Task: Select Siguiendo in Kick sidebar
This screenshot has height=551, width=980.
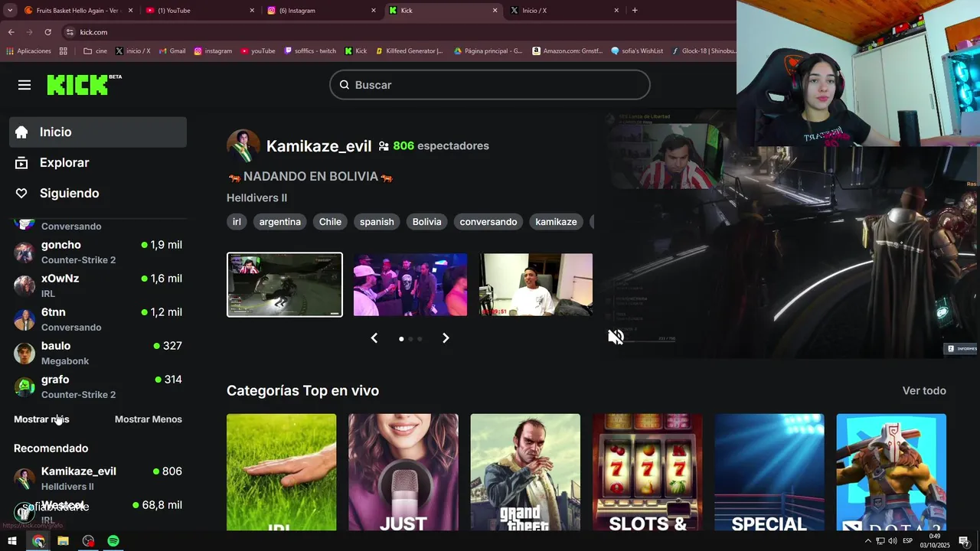Action: (98, 193)
